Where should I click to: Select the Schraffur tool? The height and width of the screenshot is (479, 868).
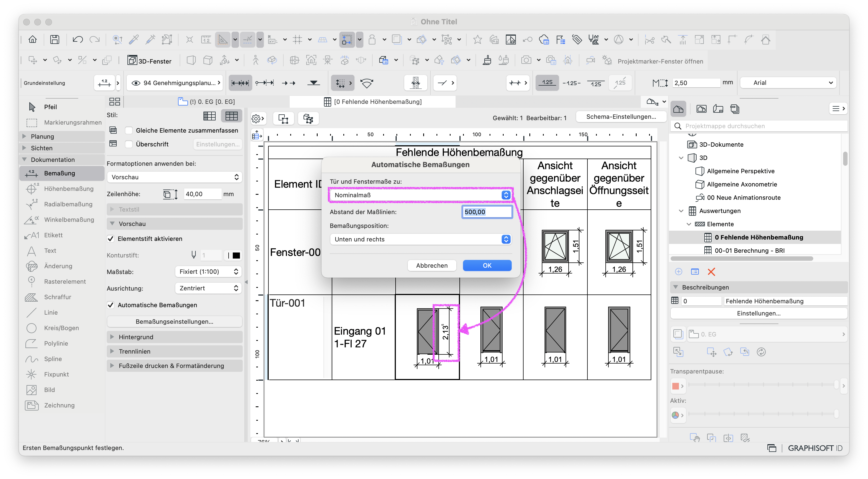point(62,297)
